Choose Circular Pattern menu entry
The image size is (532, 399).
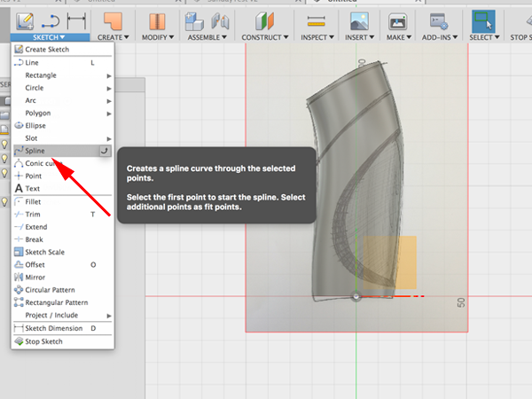[x=62, y=290]
